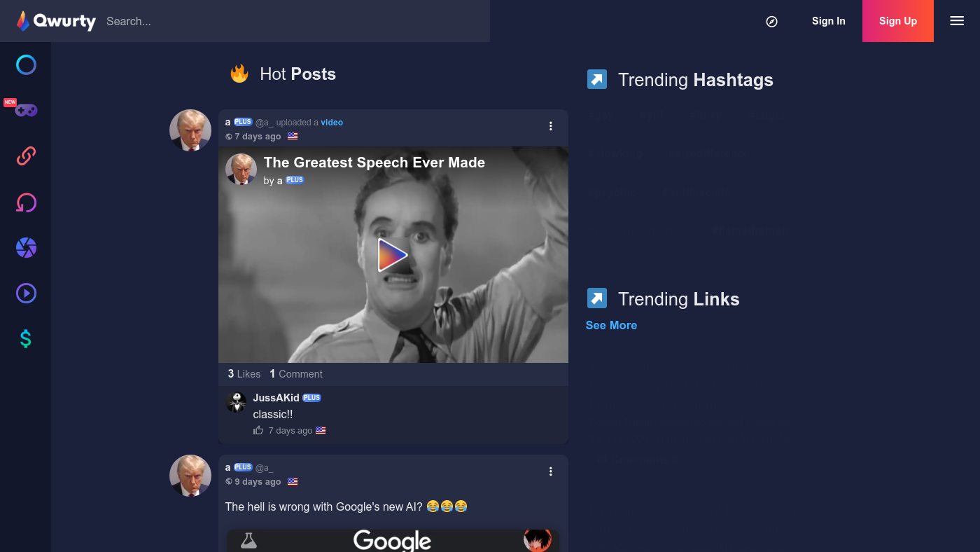Screen dimensions: 980x552
Task: Open the compass explore icon
Action: [x=771, y=21]
